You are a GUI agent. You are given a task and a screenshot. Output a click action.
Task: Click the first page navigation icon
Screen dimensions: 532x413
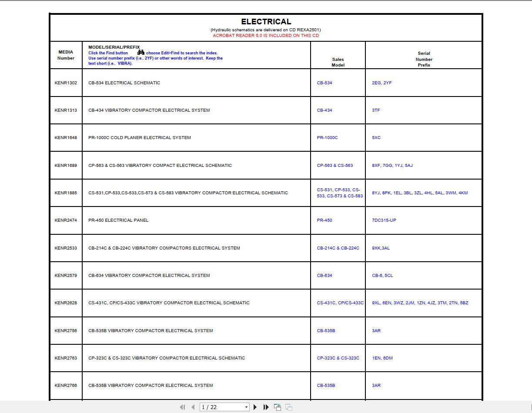click(x=182, y=407)
